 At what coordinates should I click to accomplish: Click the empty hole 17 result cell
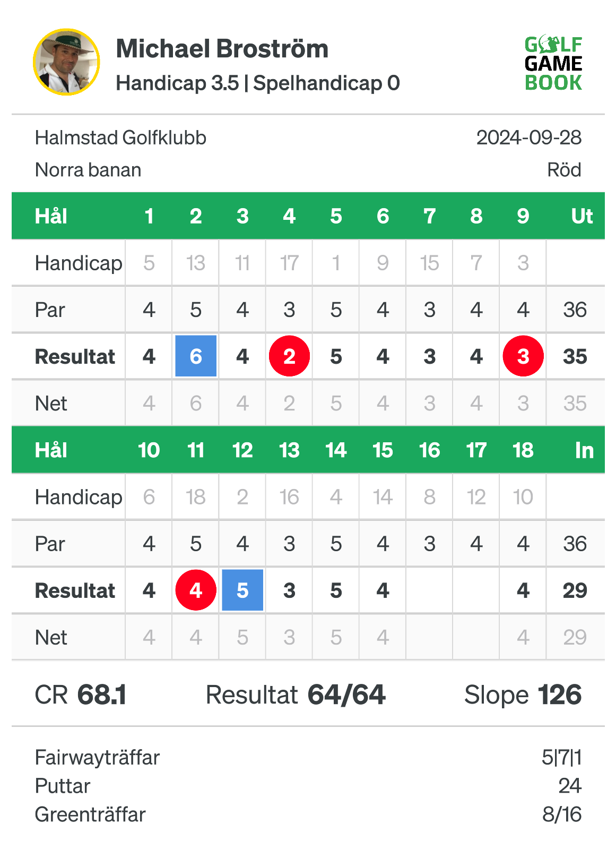pos(476,590)
